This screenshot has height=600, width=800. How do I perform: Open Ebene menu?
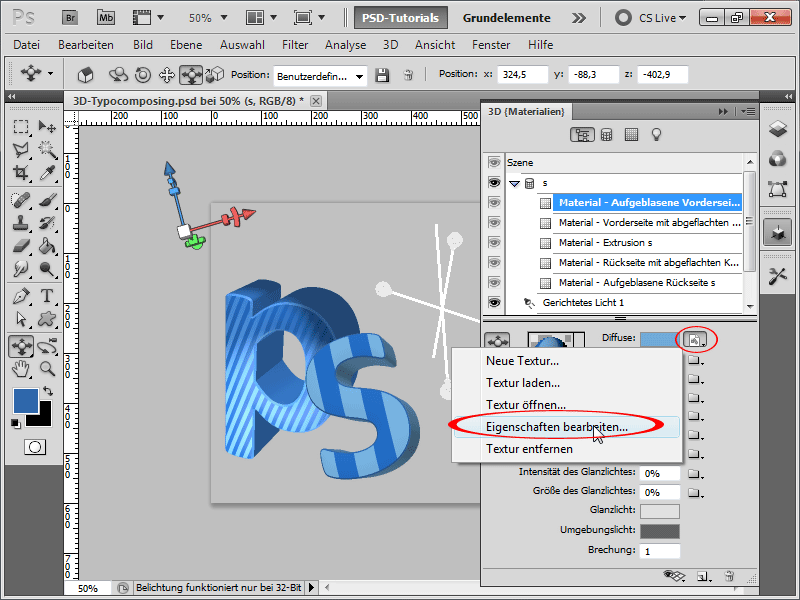pos(186,45)
